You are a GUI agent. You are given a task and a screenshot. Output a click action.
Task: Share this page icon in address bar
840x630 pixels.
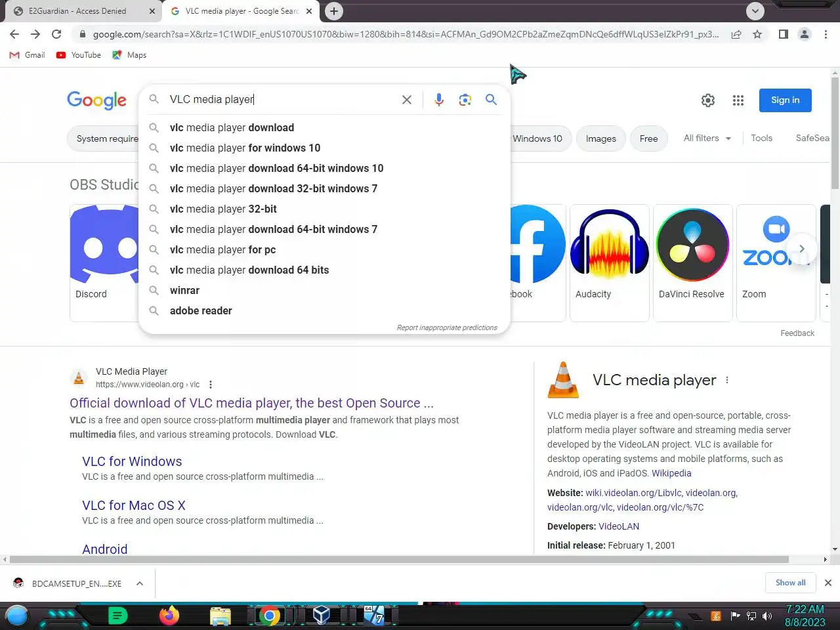coord(736,34)
